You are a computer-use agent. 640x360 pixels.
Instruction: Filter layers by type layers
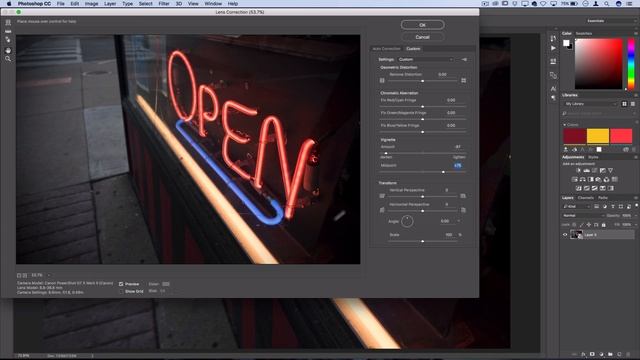pyautogui.click(x=613, y=207)
